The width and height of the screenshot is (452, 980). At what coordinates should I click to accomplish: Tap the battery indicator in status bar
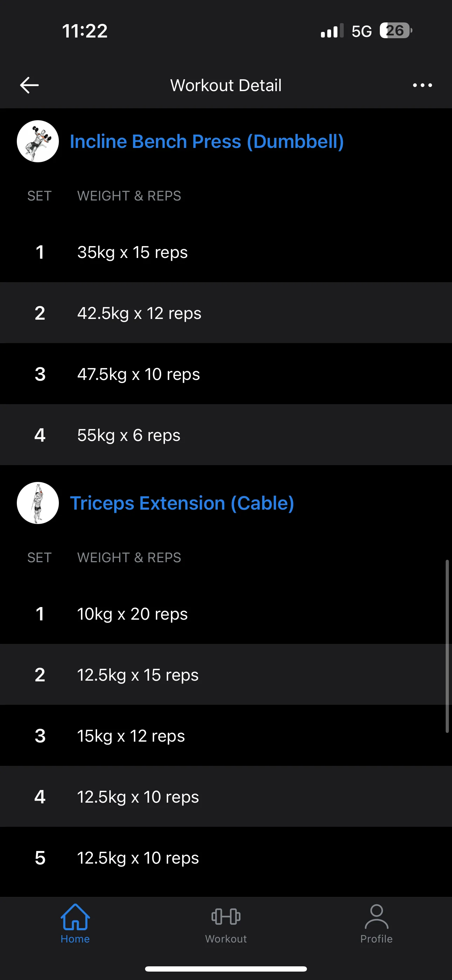coord(396,31)
